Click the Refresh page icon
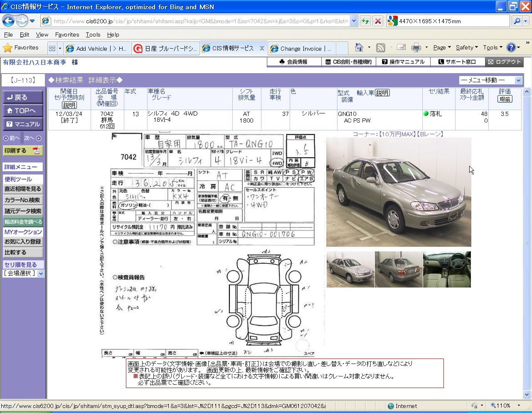532x413 pixels. 365,21
